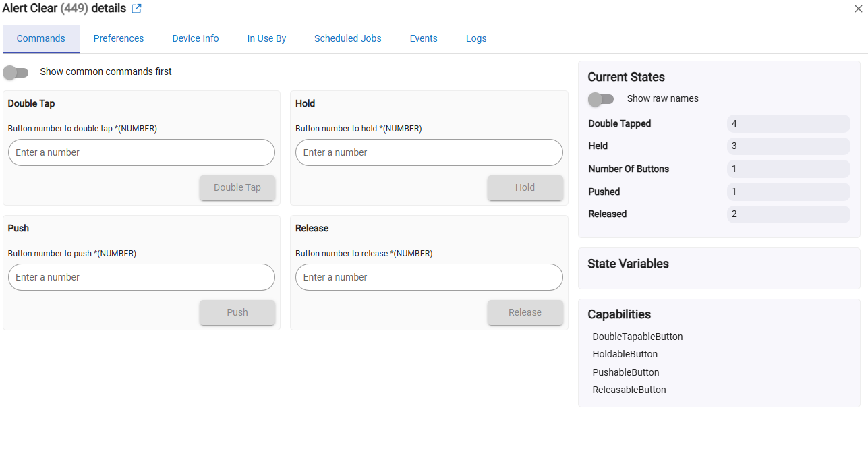Image resolution: width=868 pixels, height=468 pixels.
Task: Focus the double tap button number field
Action: coord(142,152)
